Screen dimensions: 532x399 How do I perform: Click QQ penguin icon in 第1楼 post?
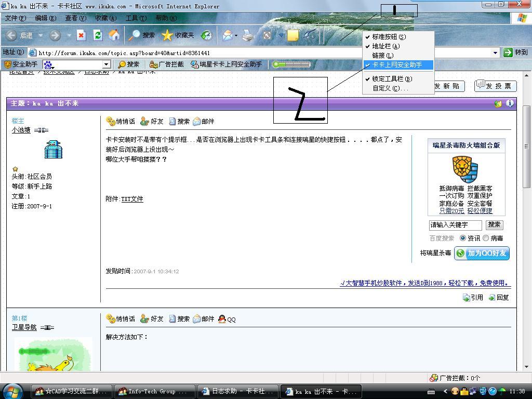coord(222,319)
